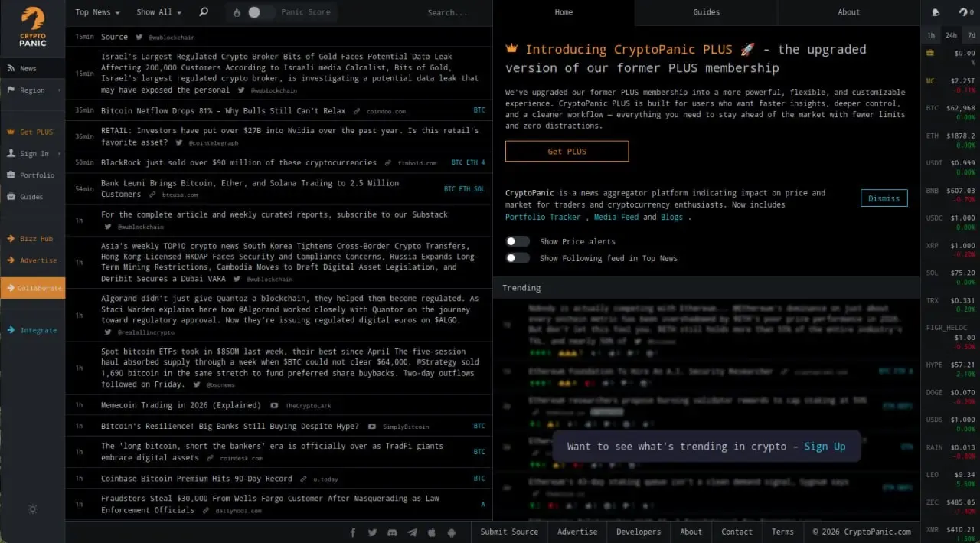The image size is (980, 543).
Task: Open the Top News dropdown
Action: click(x=97, y=12)
